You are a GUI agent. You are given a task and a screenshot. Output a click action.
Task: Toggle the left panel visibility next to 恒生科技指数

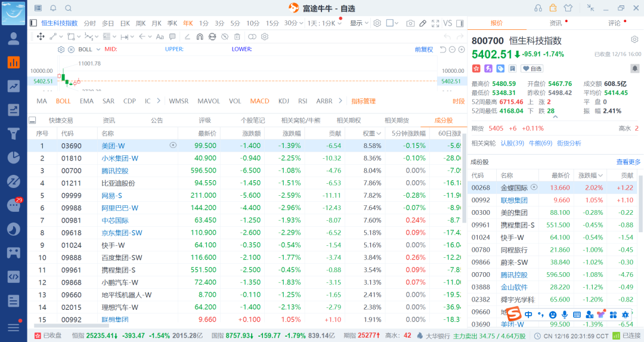point(33,23)
